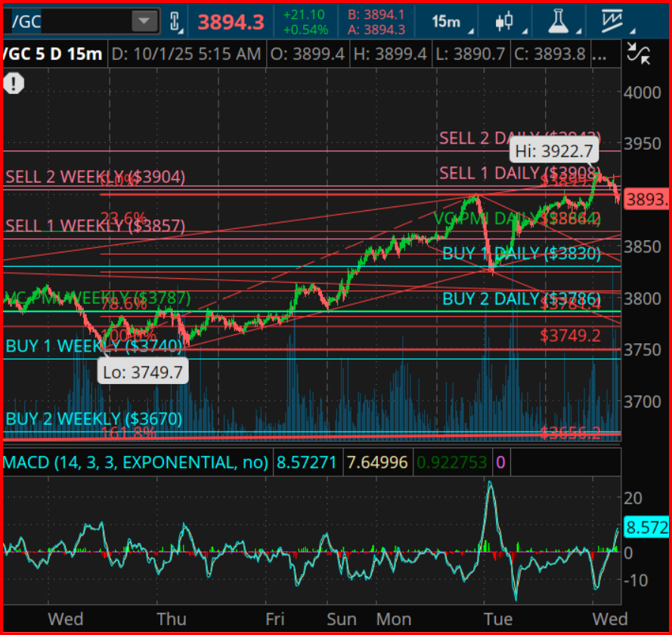Click the collapse arrows icon near price axis
This screenshot has height=635, width=672.
[639, 54]
